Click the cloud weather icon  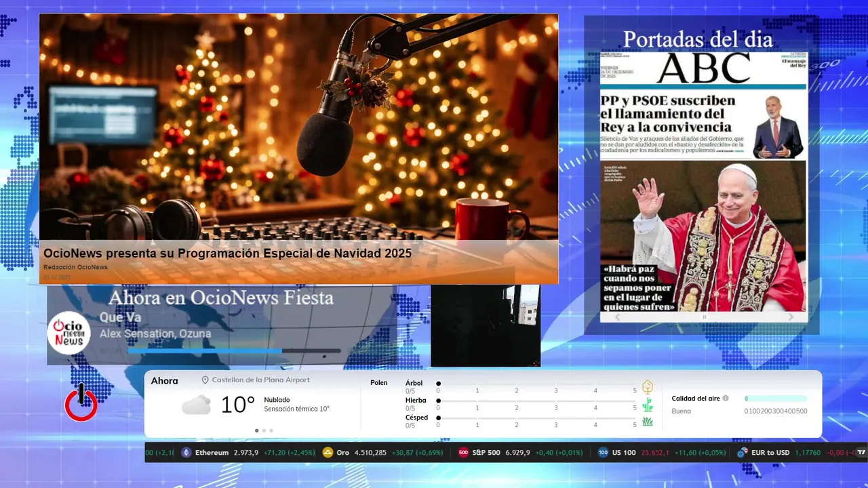click(x=196, y=405)
